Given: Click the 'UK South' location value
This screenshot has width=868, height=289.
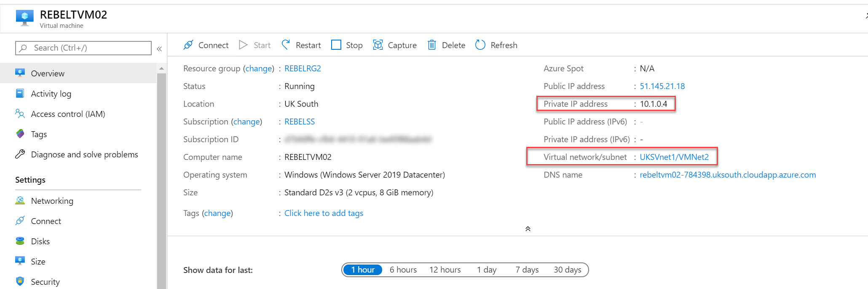Looking at the screenshot, I should coord(301,104).
